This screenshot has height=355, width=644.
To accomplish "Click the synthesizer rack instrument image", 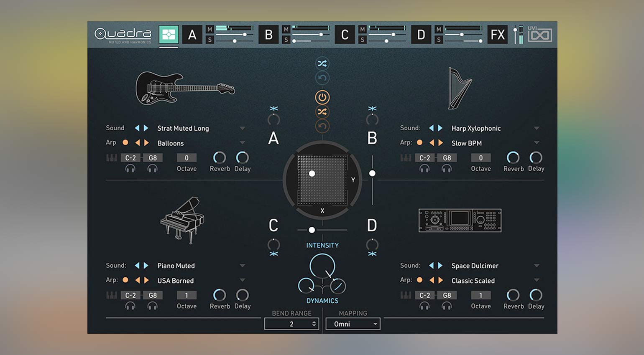I will coord(460,221).
